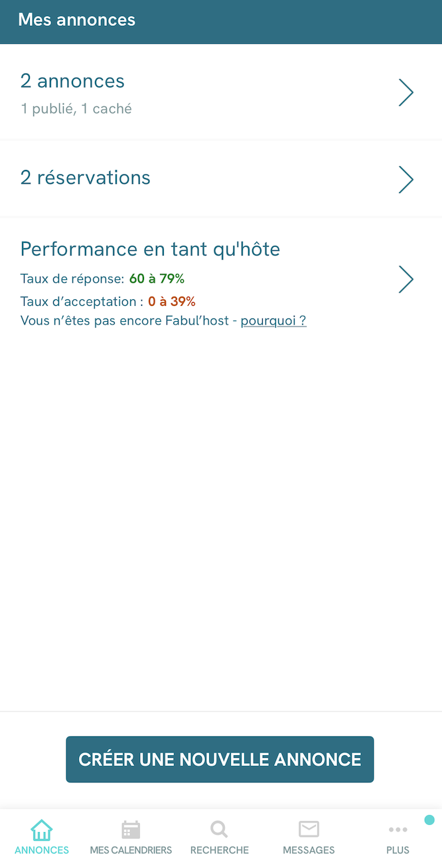Viewport: 442px width, 868px height.
Task: Tap the "2 réservations" title text
Action: (x=86, y=178)
